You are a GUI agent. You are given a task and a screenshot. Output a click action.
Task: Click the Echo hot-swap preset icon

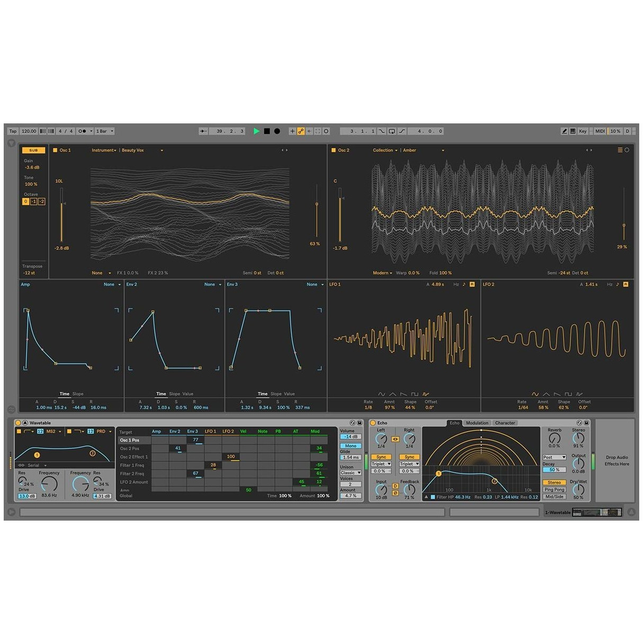(579, 423)
